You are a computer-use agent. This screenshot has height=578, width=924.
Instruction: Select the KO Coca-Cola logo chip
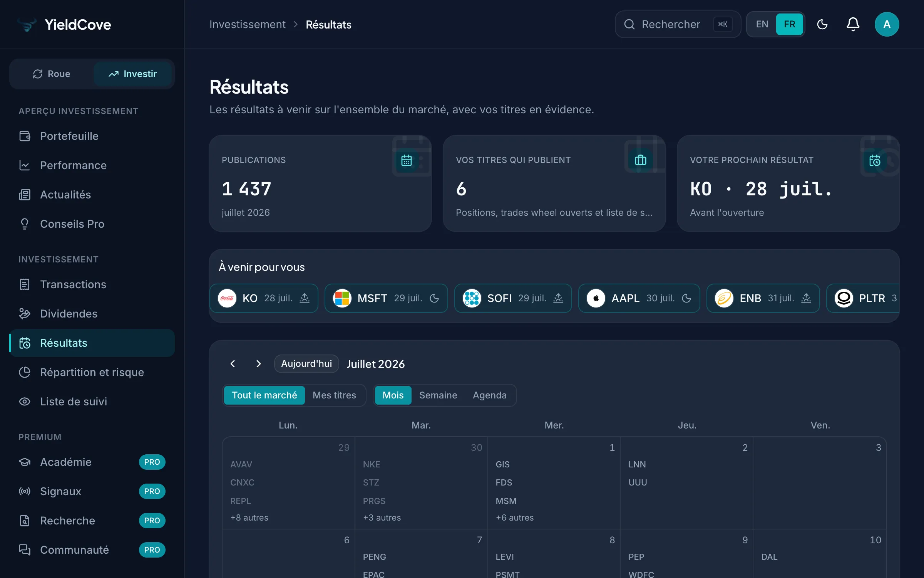point(227,298)
